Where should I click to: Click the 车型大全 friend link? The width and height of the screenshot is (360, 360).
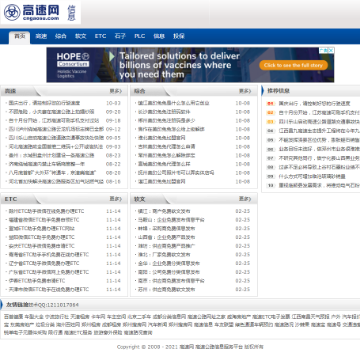34,317
